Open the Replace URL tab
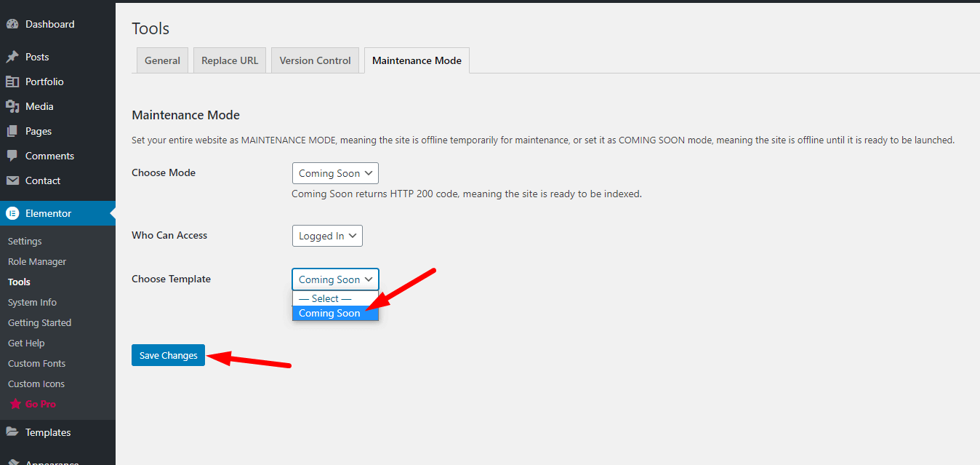The image size is (980, 465). tap(230, 60)
